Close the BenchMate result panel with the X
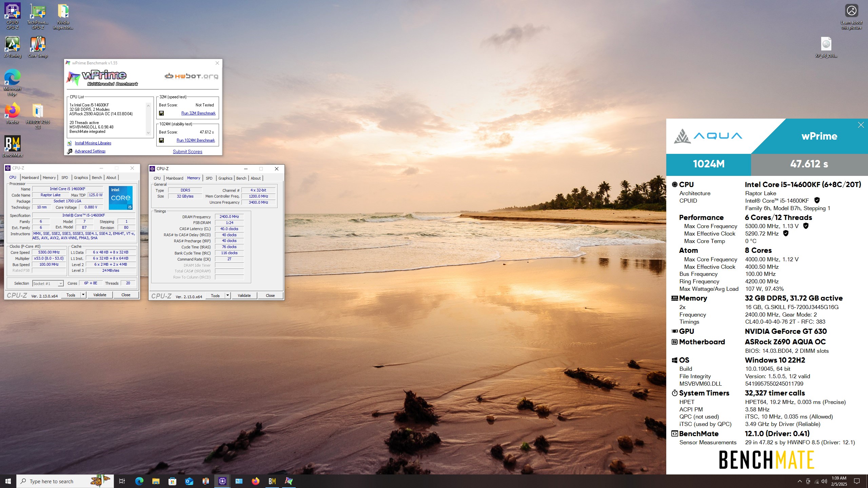 coord(861,125)
